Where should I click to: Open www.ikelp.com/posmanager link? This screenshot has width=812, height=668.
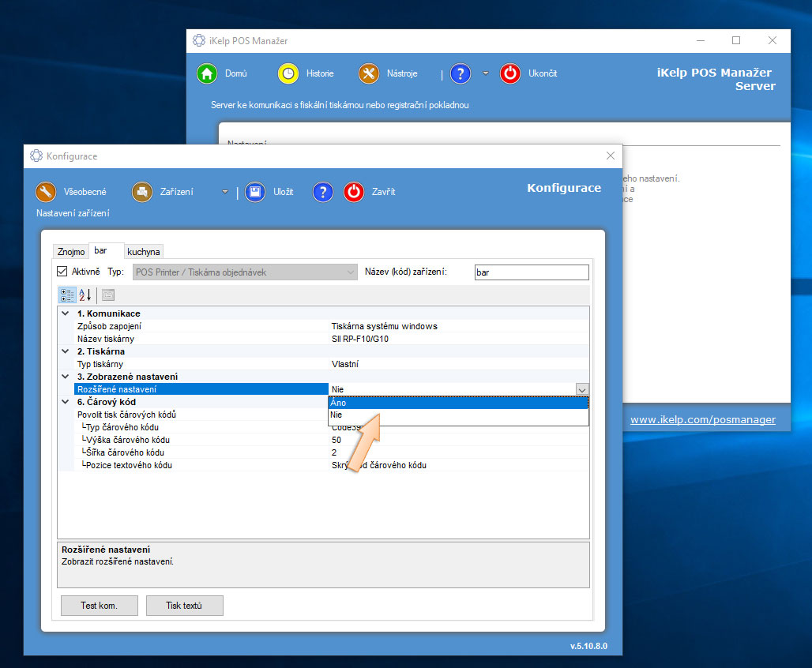tap(702, 420)
